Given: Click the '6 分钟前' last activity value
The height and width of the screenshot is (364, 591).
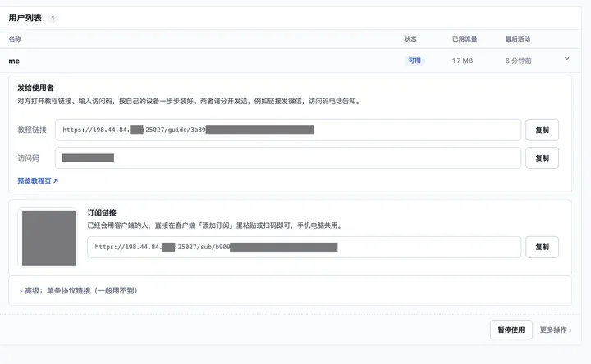Looking at the screenshot, I should coord(518,61).
